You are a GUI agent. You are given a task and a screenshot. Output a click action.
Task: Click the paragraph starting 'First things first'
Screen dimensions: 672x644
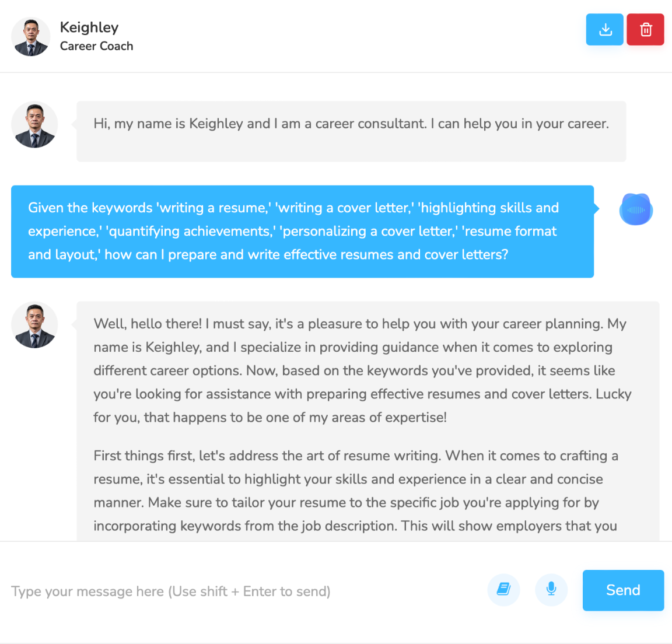click(356, 491)
